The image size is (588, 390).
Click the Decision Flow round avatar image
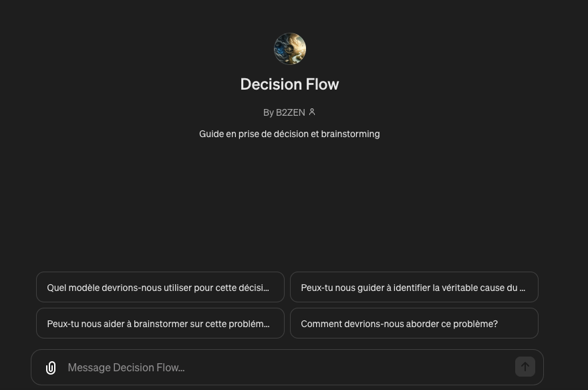click(x=290, y=49)
